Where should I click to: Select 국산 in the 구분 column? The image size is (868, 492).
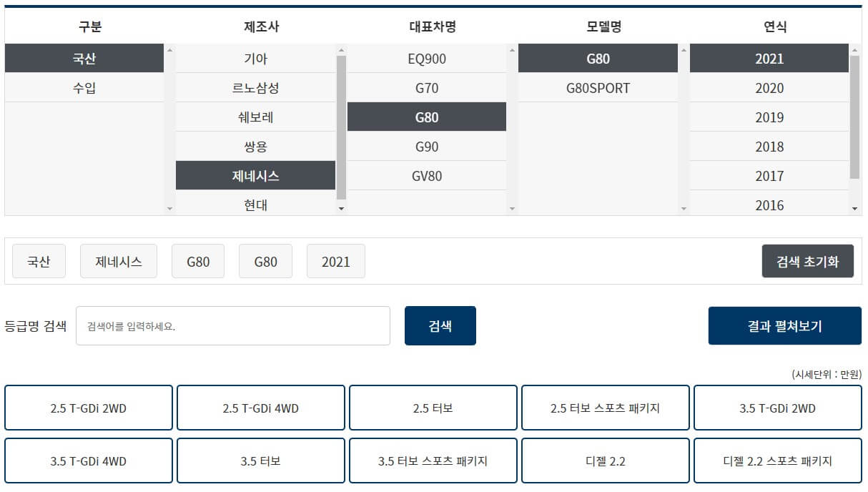pos(84,59)
